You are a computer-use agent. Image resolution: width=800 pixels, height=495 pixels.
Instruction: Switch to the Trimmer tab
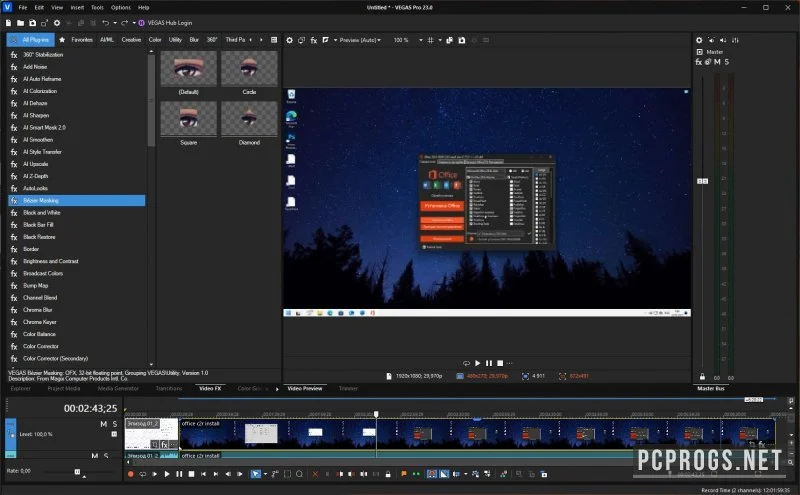click(348, 388)
